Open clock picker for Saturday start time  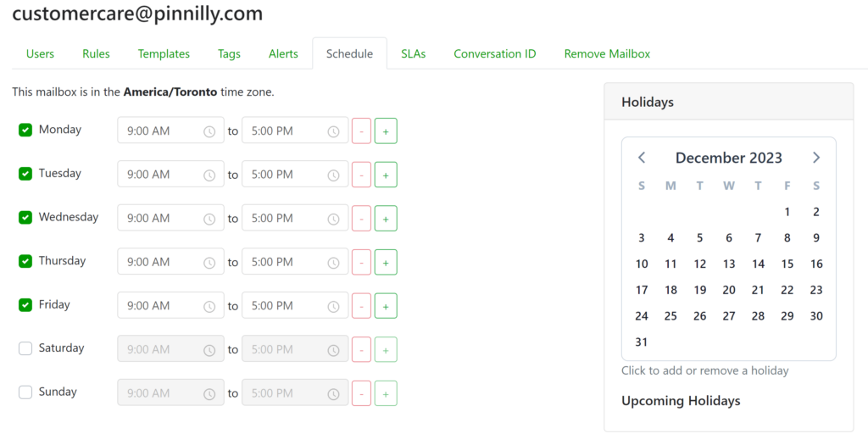(209, 350)
